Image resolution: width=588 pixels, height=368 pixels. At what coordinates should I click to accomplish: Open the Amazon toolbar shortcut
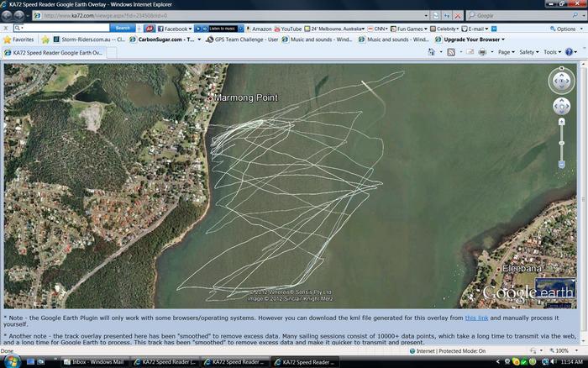258,29
